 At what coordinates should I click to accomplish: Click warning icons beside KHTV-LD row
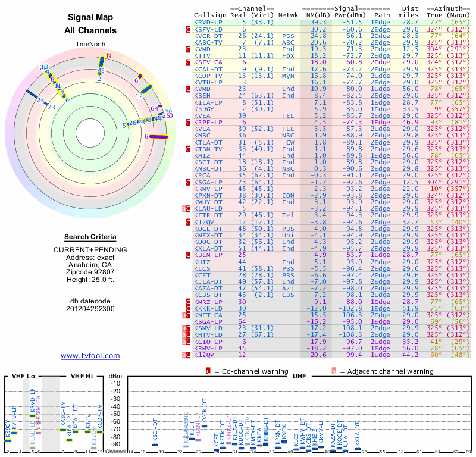(186, 335)
